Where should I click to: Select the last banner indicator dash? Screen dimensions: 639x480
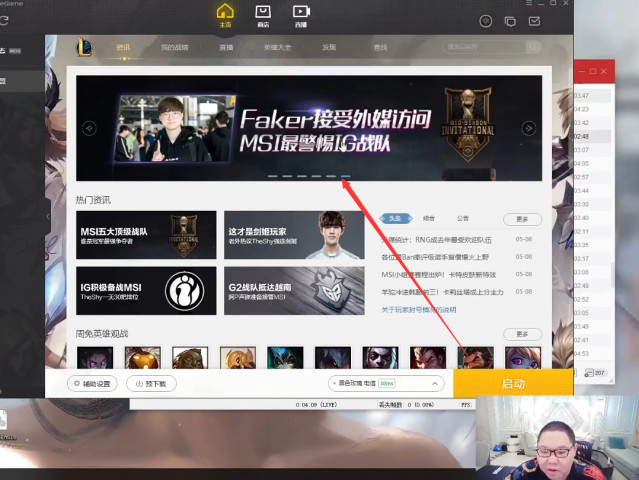tap(345, 176)
